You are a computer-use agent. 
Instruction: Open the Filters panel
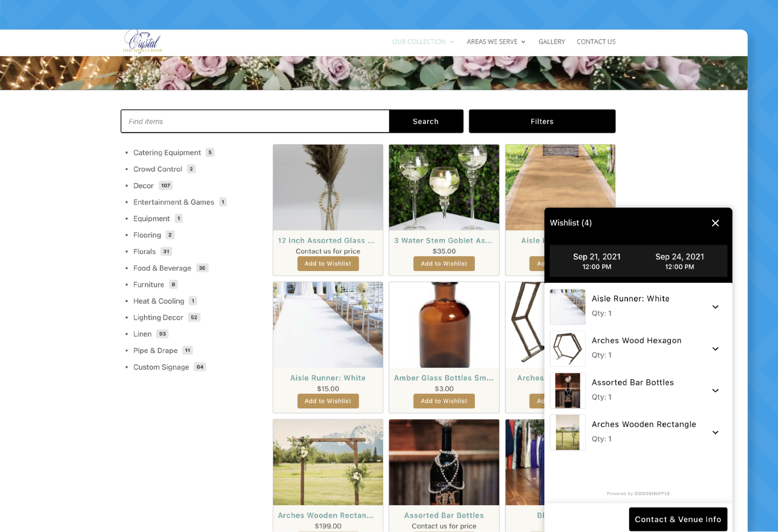point(542,121)
